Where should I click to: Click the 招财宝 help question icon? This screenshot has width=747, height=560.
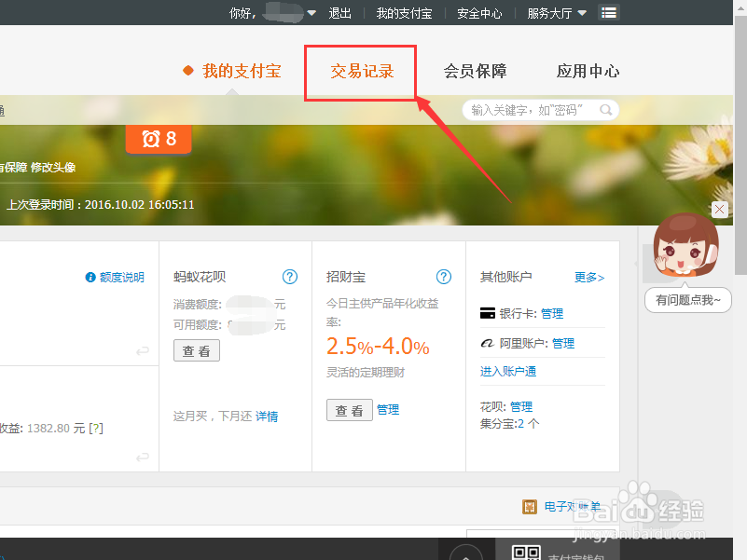tap(444, 277)
